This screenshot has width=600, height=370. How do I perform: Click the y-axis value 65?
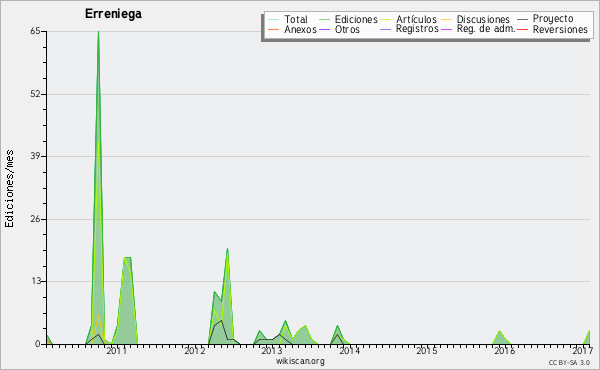coord(35,31)
